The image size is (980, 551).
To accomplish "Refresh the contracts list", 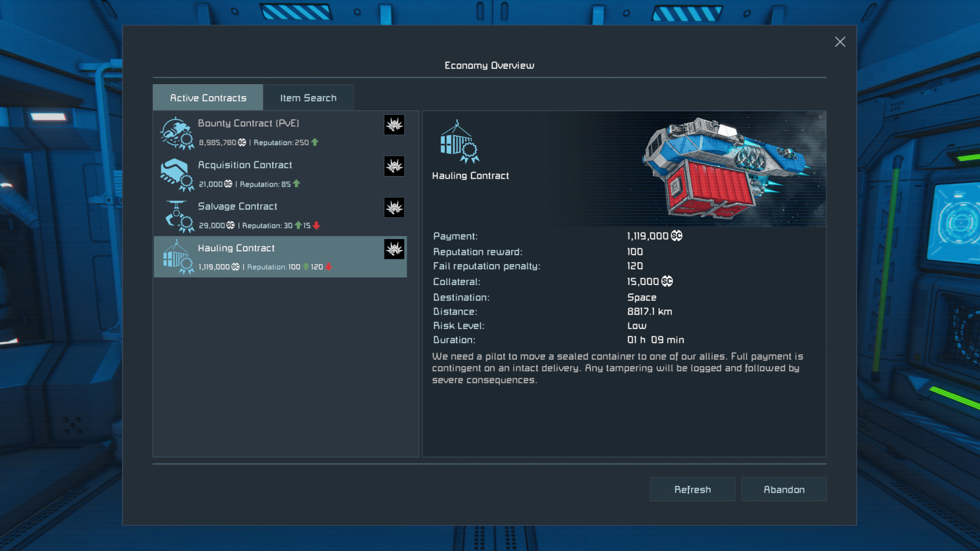I will tap(692, 489).
